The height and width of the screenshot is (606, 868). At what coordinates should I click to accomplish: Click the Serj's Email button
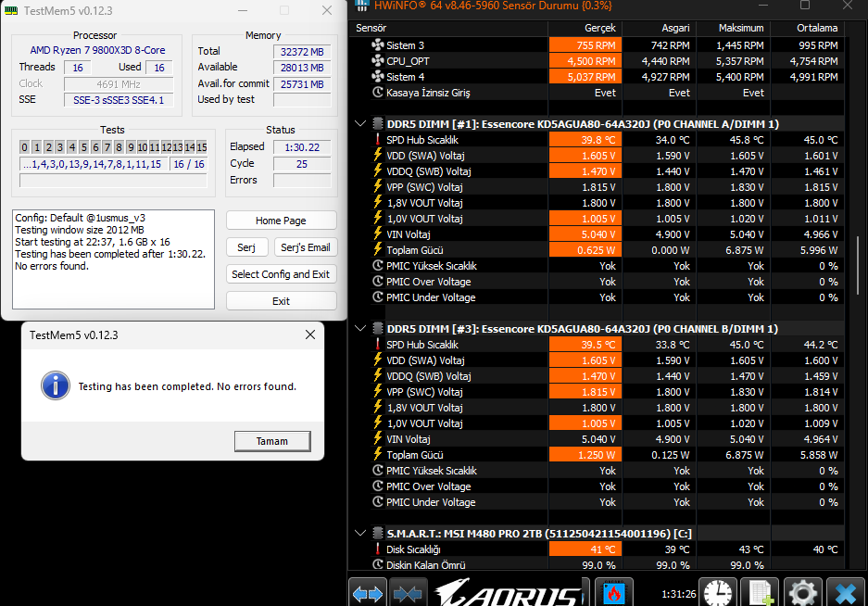click(306, 247)
